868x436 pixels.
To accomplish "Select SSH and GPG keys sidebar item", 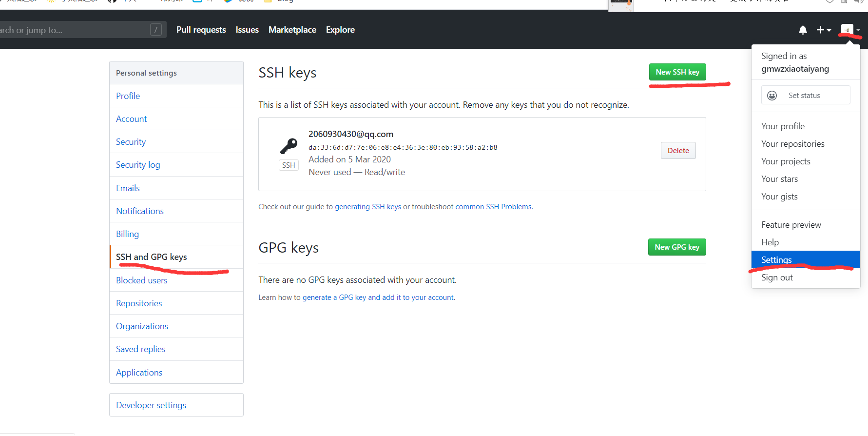I will point(176,257).
